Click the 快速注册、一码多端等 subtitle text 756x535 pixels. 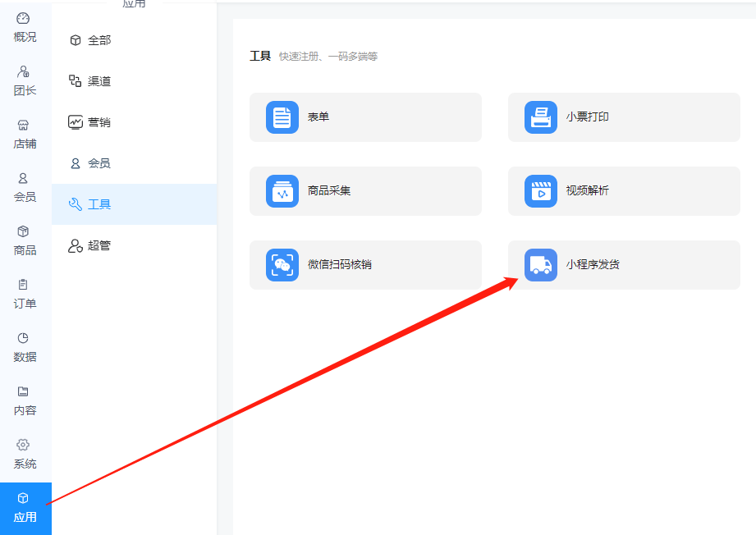(328, 57)
